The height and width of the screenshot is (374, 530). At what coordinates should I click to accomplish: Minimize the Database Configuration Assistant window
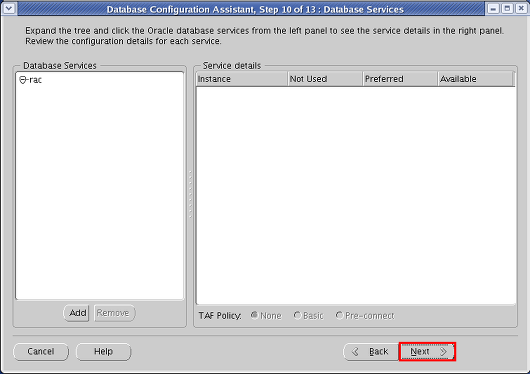[493, 8]
